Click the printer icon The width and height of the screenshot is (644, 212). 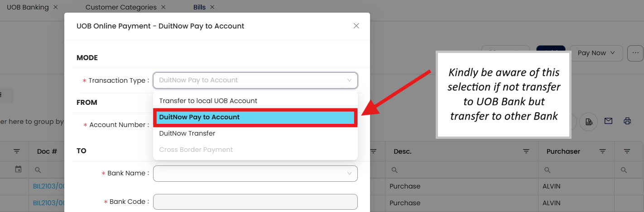(x=627, y=121)
